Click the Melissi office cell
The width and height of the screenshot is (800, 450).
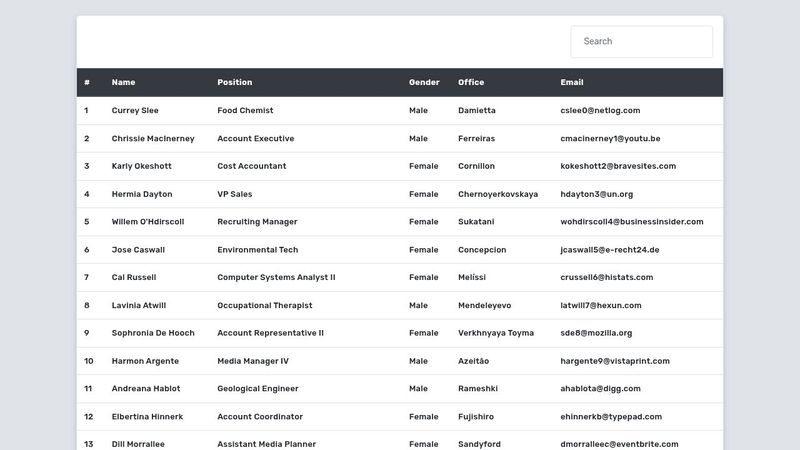pos(472,277)
